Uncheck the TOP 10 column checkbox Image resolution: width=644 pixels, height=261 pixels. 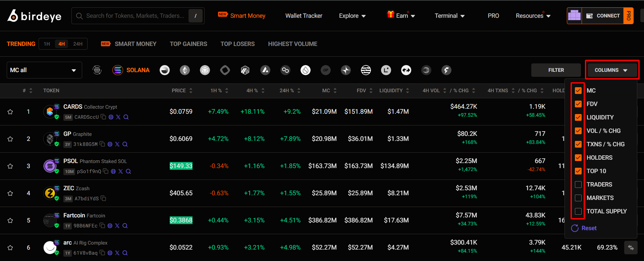(x=578, y=171)
